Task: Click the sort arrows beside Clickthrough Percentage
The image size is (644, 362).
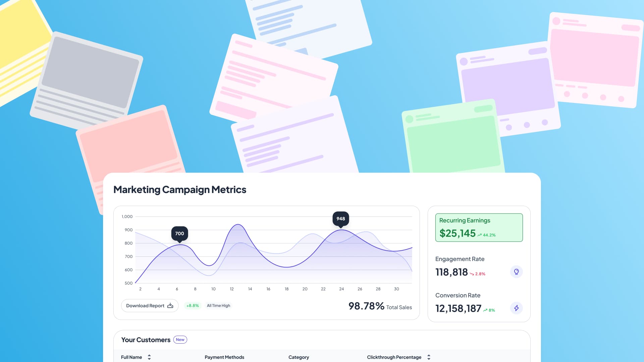Action: point(428,357)
